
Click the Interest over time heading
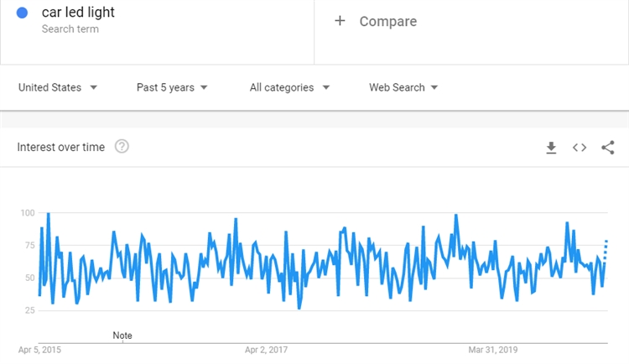tap(61, 147)
